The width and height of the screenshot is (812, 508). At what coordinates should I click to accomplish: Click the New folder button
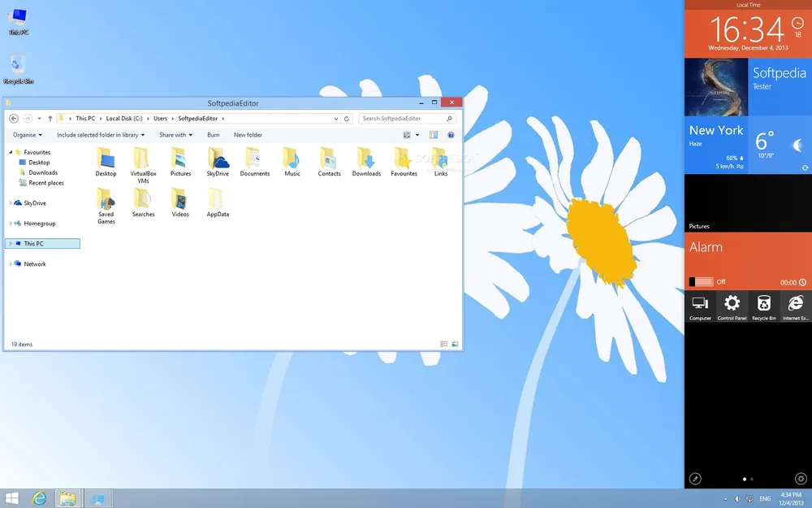coord(248,135)
